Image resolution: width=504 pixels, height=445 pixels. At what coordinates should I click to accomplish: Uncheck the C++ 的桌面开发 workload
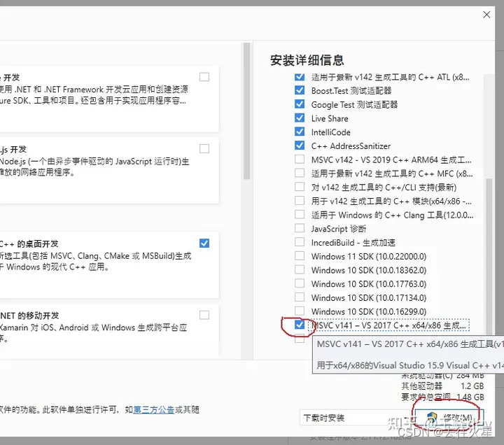click(204, 243)
